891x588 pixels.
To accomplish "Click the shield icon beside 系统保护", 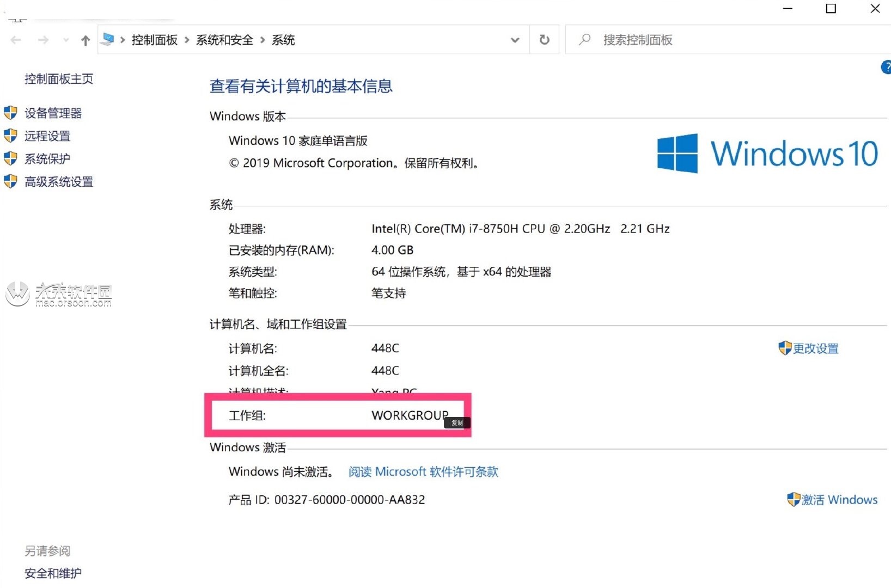I will tap(10, 158).
